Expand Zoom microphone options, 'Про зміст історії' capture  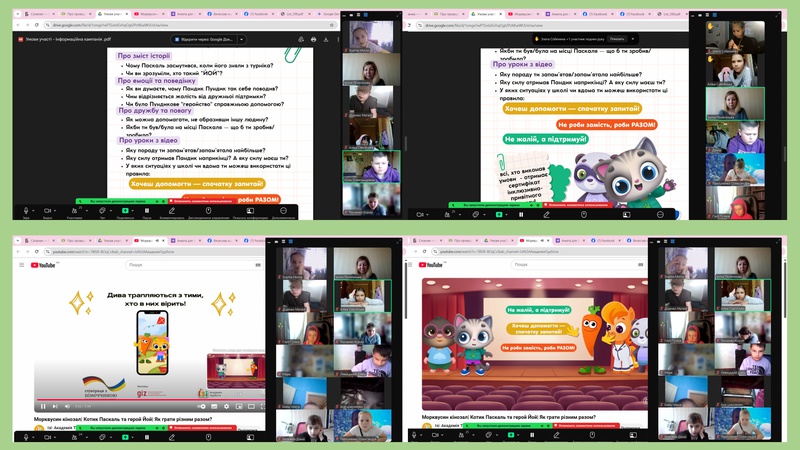pyautogui.click(x=33, y=210)
